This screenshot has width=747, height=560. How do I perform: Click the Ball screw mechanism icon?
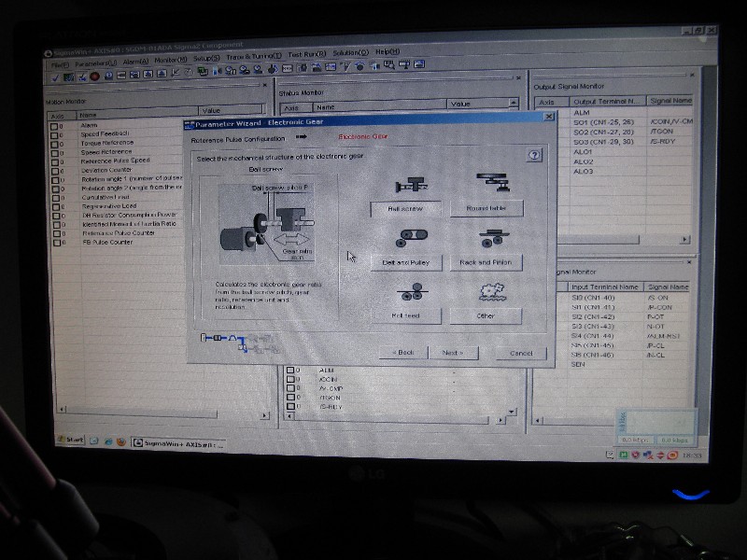405,185
